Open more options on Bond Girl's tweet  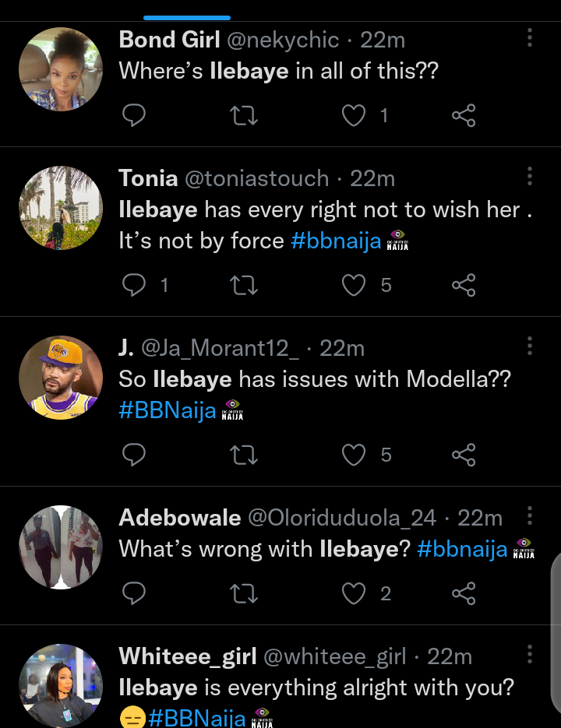529,37
